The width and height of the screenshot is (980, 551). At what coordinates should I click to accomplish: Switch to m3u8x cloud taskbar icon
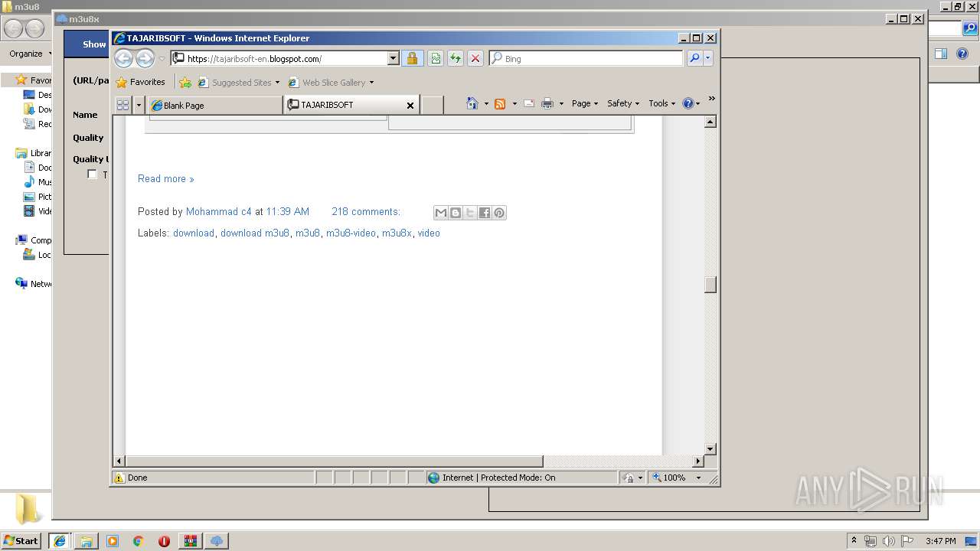(217, 540)
